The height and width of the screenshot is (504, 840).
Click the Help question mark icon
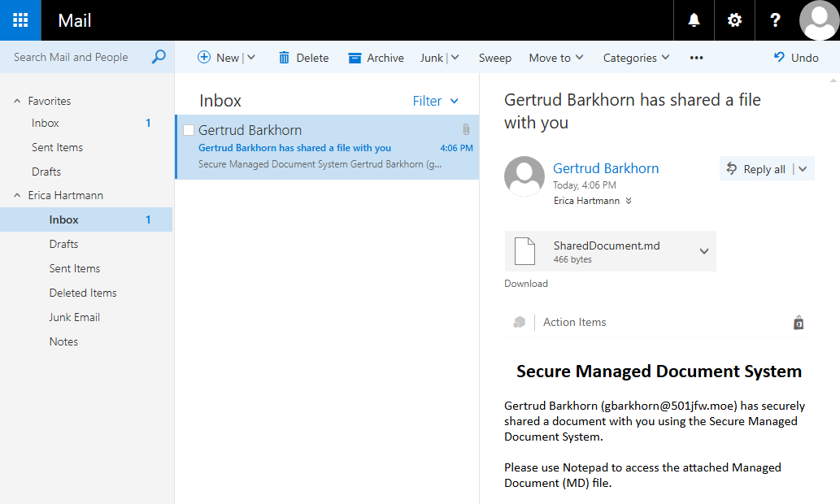(x=774, y=20)
